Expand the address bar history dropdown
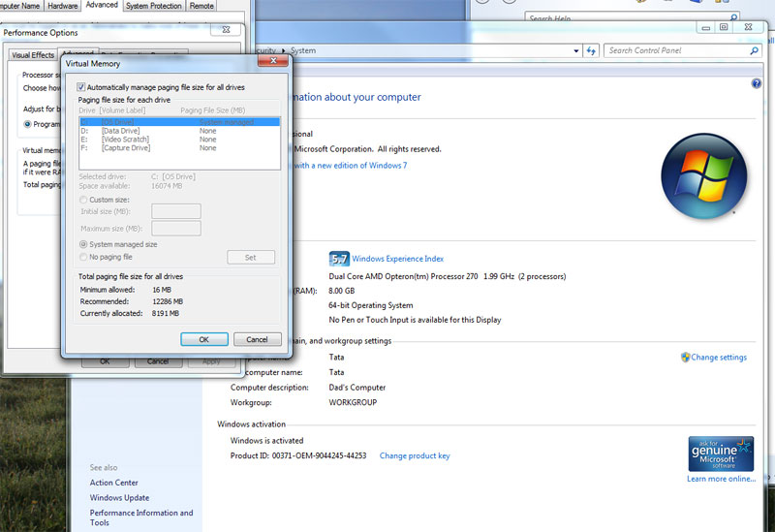The width and height of the screenshot is (775, 532). (x=576, y=50)
